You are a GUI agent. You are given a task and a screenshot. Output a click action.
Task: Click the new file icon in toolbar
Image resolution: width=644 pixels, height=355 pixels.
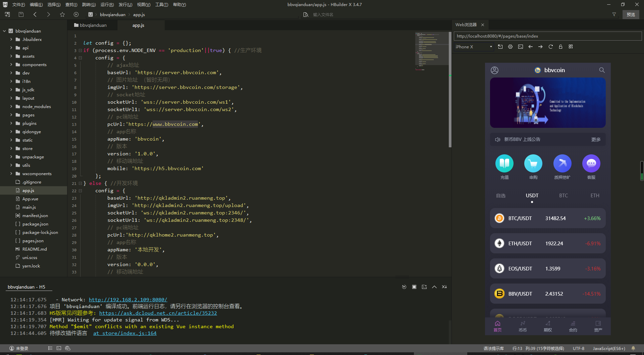7,14
